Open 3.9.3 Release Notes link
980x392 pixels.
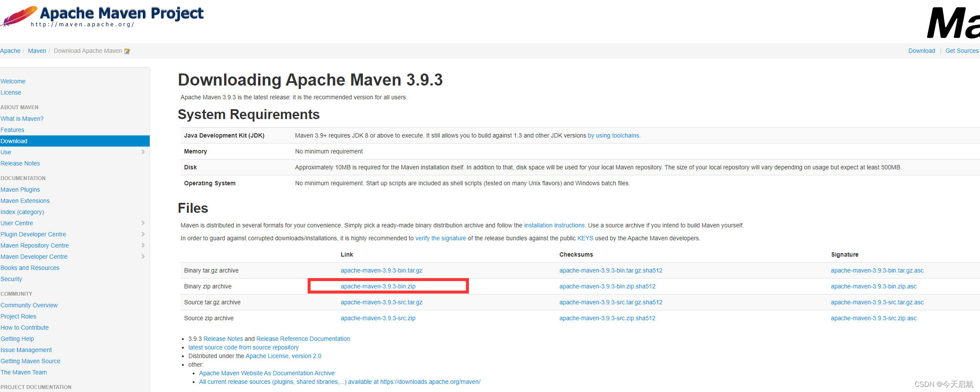click(223, 339)
